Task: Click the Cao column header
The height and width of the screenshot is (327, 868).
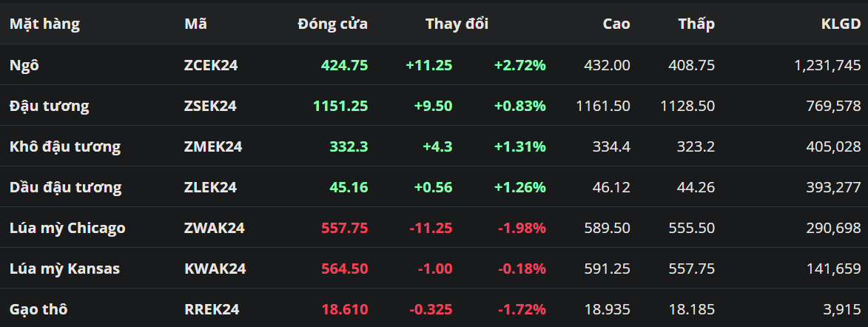Action: tap(616, 24)
